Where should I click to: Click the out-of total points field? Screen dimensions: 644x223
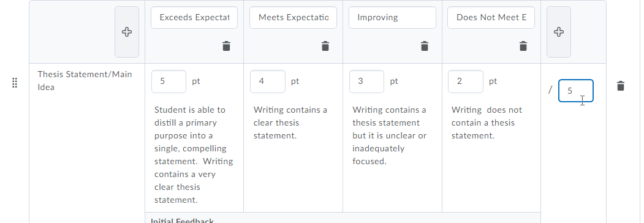[x=576, y=91]
